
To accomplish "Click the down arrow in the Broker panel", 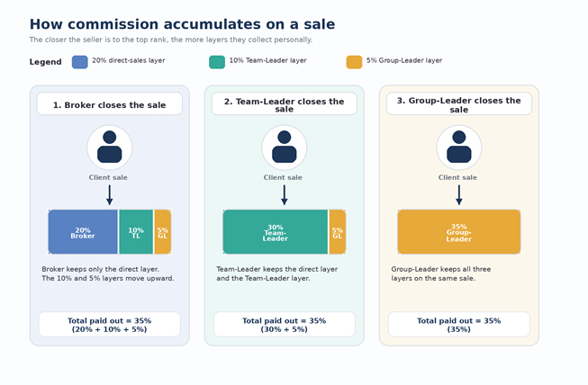I will (x=110, y=195).
